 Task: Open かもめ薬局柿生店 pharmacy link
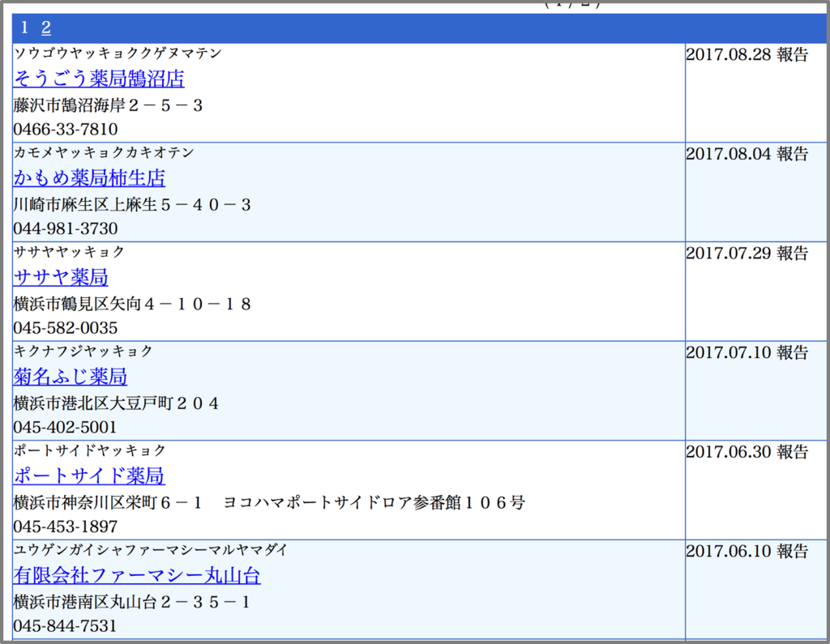pyautogui.click(x=89, y=177)
